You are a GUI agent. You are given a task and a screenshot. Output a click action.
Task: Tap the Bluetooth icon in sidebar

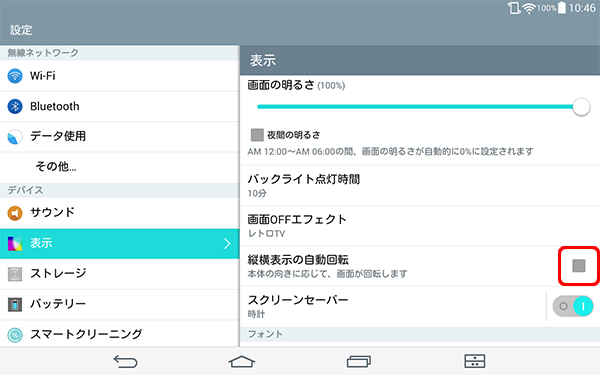tap(15, 106)
